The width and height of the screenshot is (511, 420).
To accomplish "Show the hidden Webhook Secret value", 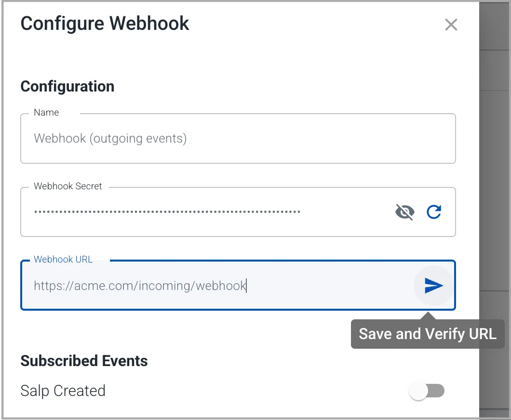I will click(405, 212).
